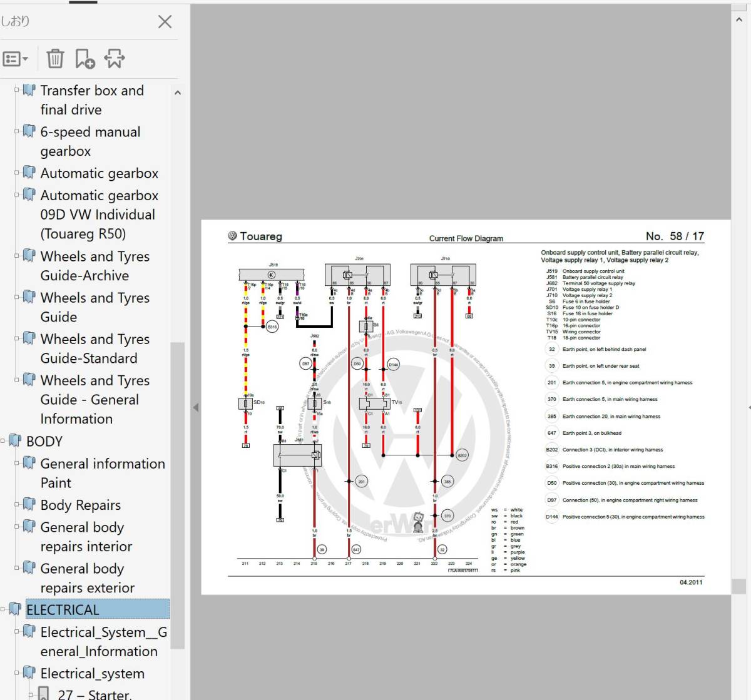Screen dimensions: 751x700
Task: Open '6-speed manual gearbox' bookmark
Action: (x=90, y=141)
